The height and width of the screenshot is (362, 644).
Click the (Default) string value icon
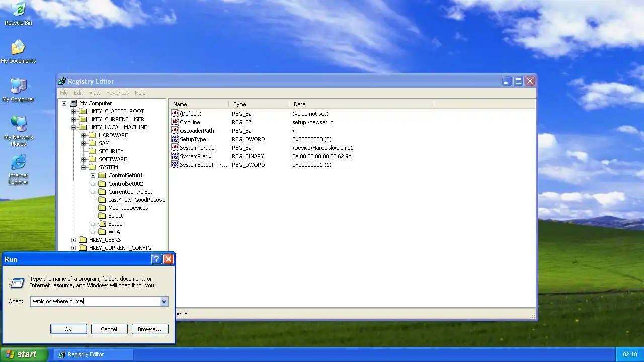175,114
